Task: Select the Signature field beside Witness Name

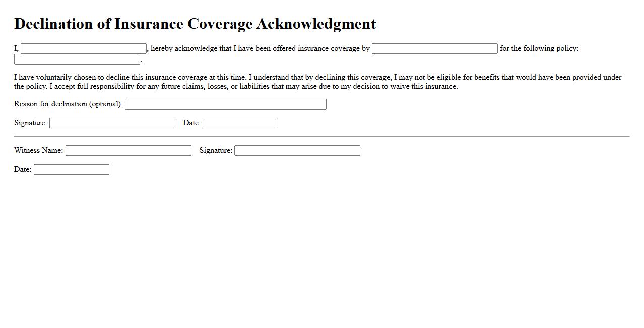Action: coord(297,150)
